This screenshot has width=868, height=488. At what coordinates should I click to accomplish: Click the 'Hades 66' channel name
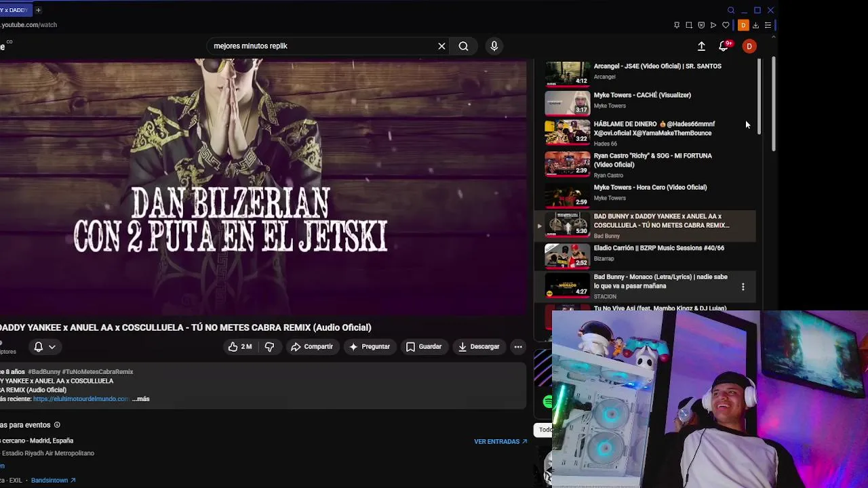[606, 144]
